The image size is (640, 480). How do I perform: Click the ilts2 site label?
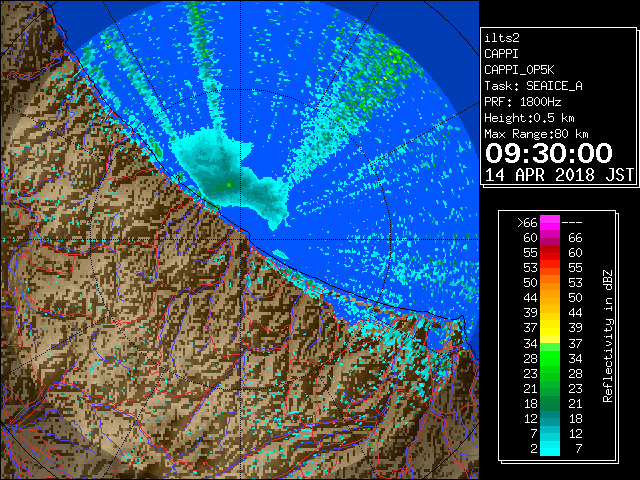point(502,38)
